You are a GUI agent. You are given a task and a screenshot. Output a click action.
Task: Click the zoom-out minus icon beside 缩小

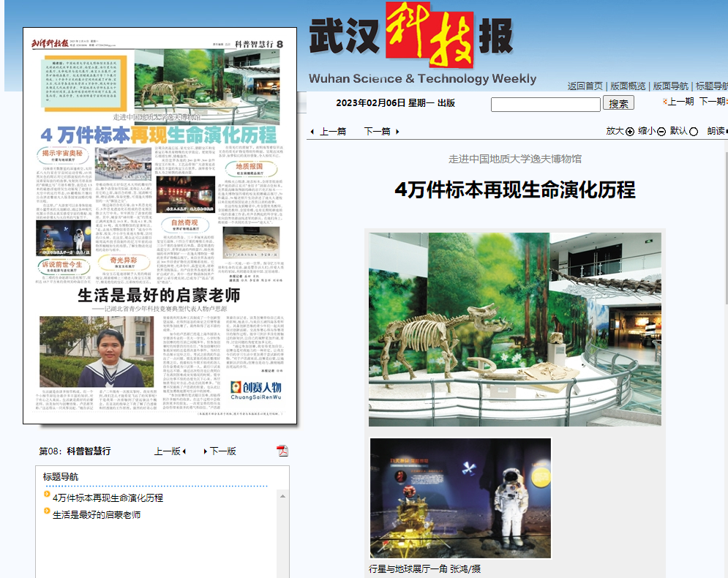tap(661, 132)
